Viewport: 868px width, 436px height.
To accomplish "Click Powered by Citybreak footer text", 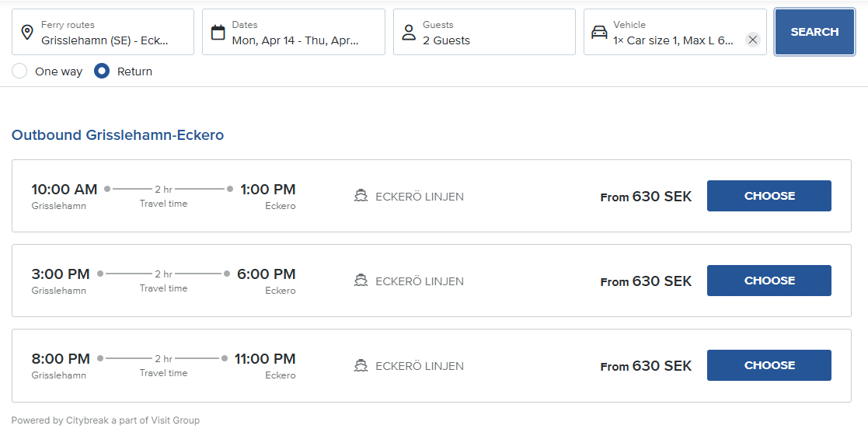I will [105, 420].
